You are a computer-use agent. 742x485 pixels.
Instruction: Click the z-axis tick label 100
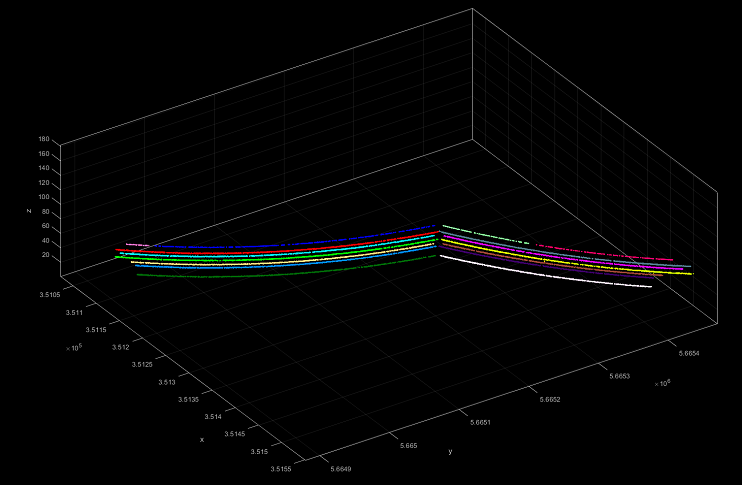pyautogui.click(x=44, y=198)
